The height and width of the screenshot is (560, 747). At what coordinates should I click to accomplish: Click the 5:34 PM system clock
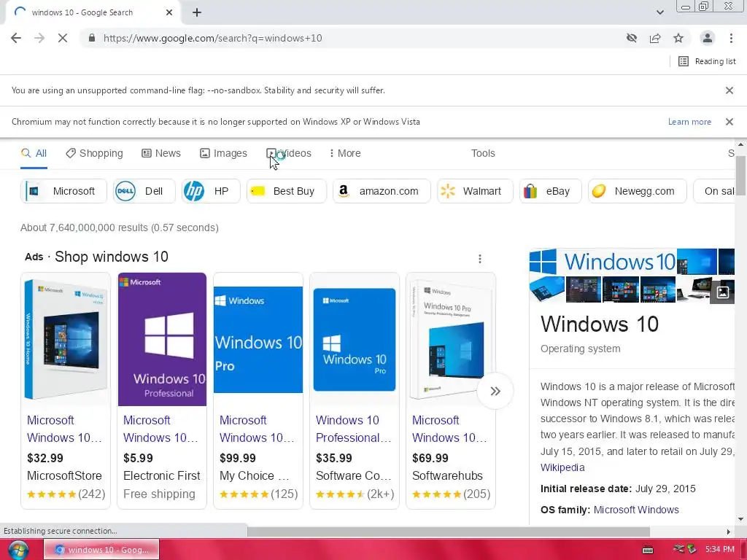[x=719, y=550]
